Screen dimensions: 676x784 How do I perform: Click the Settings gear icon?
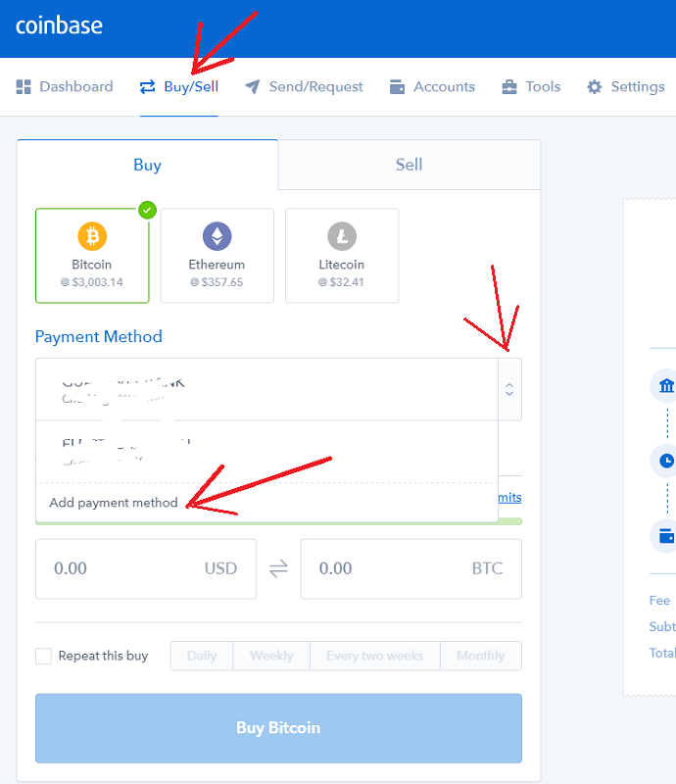594,87
